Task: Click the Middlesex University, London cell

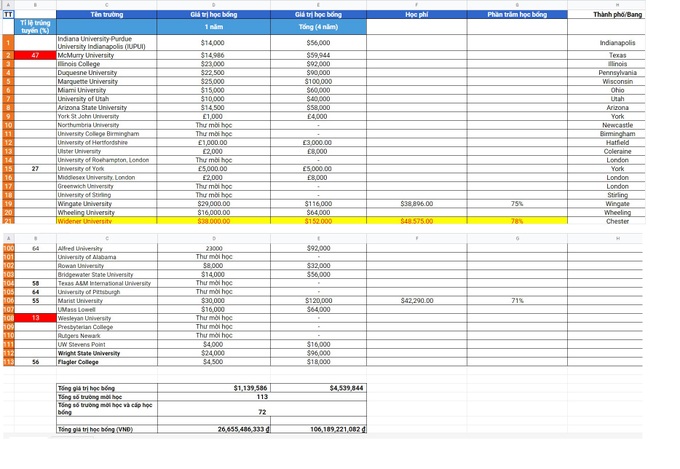Action: (107, 177)
